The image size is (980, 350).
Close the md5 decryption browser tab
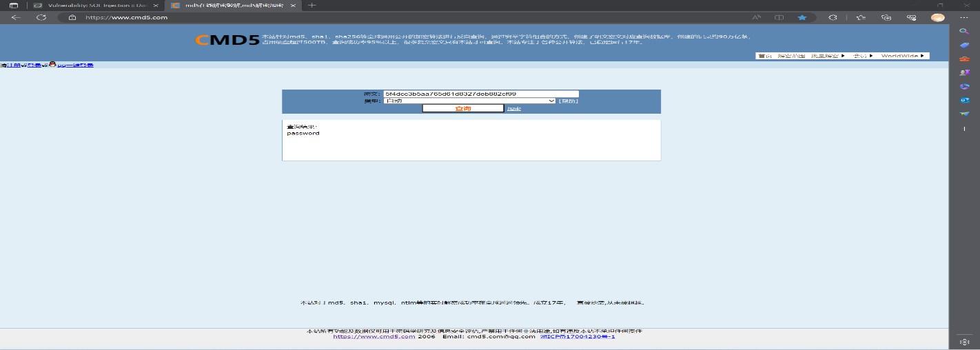293,5
